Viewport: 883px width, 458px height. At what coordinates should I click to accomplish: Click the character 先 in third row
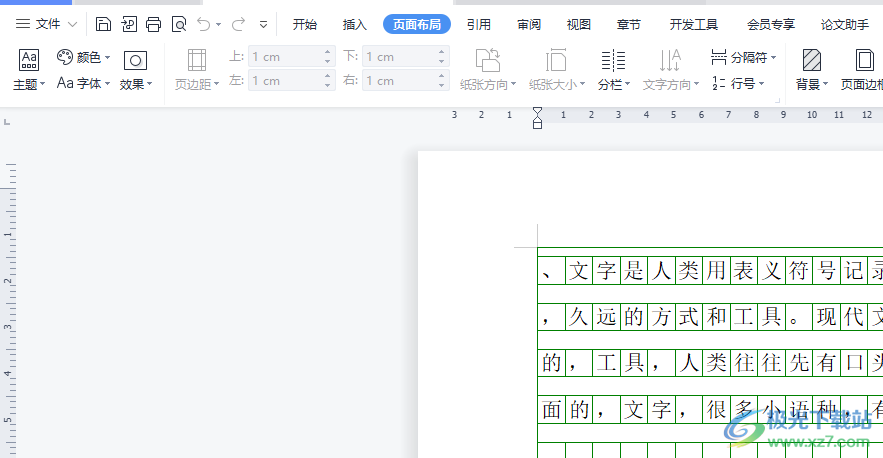click(x=799, y=363)
